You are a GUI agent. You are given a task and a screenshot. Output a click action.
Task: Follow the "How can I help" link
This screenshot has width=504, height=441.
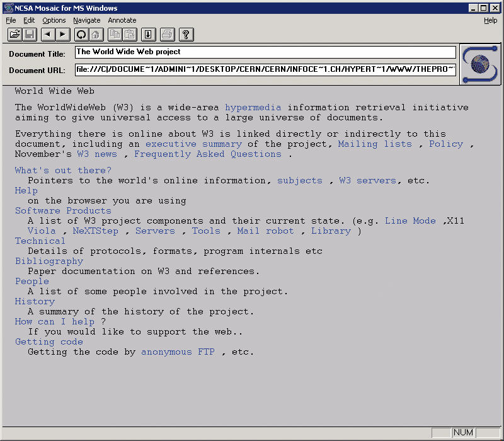[55, 322]
